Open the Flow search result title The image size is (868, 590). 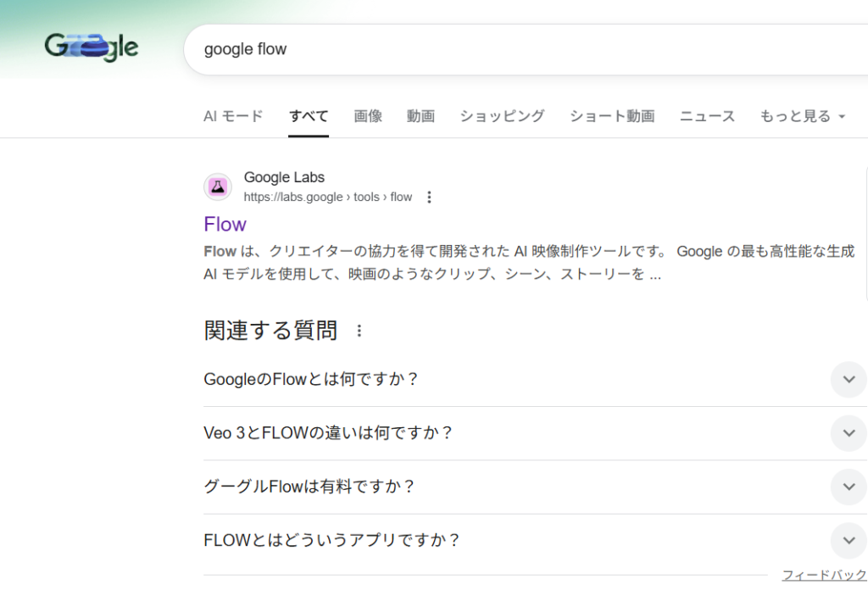coord(225,225)
